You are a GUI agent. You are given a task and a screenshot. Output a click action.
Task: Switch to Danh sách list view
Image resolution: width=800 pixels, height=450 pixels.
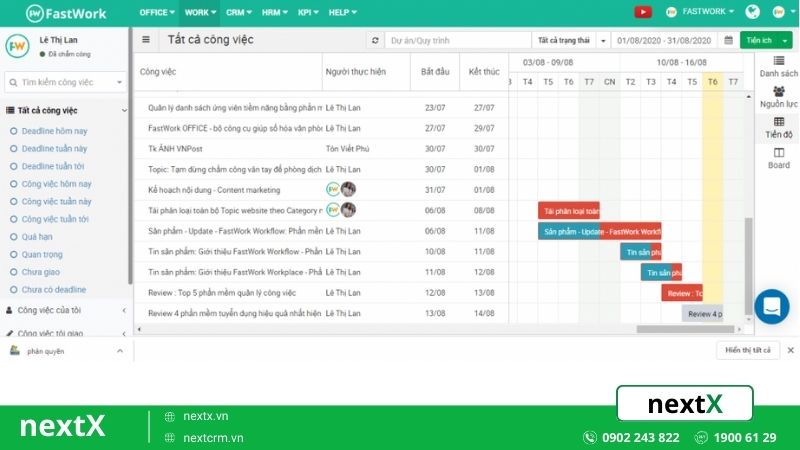click(x=778, y=67)
